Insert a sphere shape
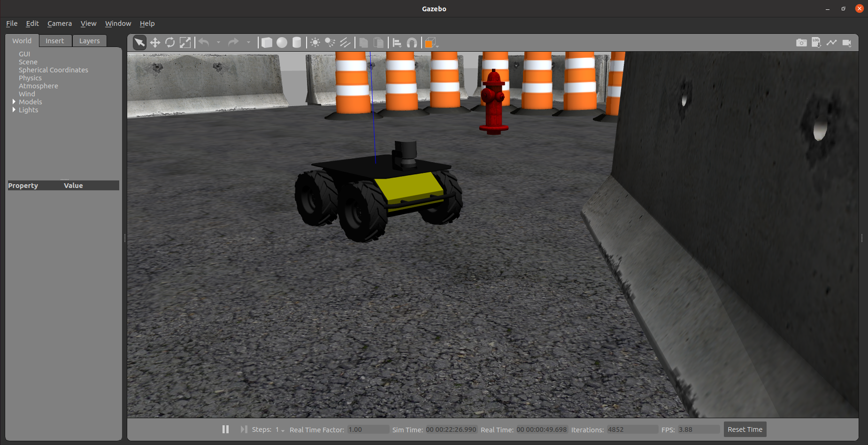868x445 pixels. click(282, 43)
